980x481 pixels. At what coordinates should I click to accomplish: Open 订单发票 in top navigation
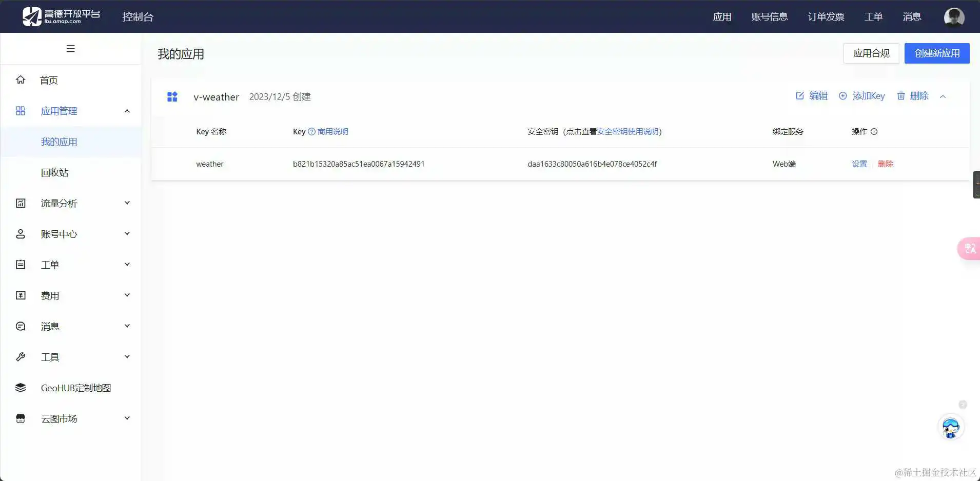click(826, 17)
